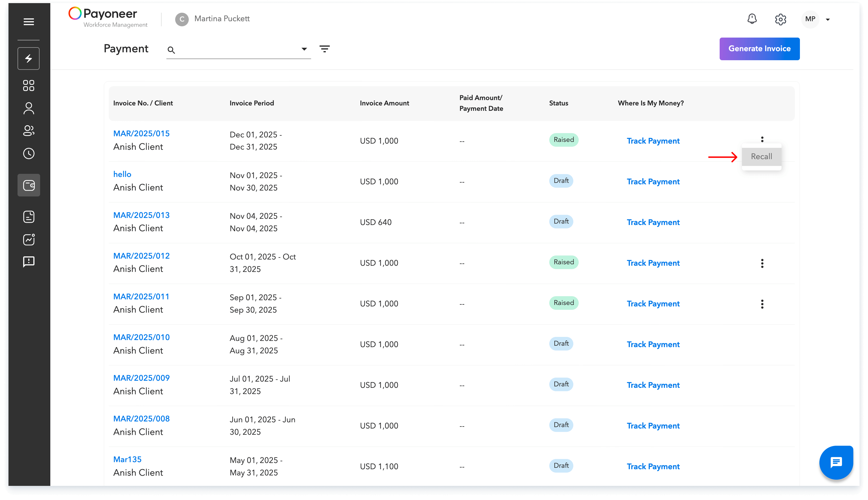868x500 pixels.
Task: Open the filter icon beside search bar
Action: pyautogui.click(x=325, y=49)
